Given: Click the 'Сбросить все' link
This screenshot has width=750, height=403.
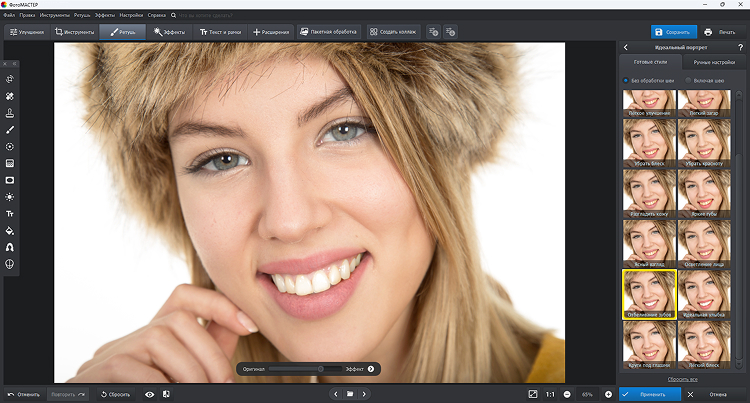Looking at the screenshot, I should (682, 379).
